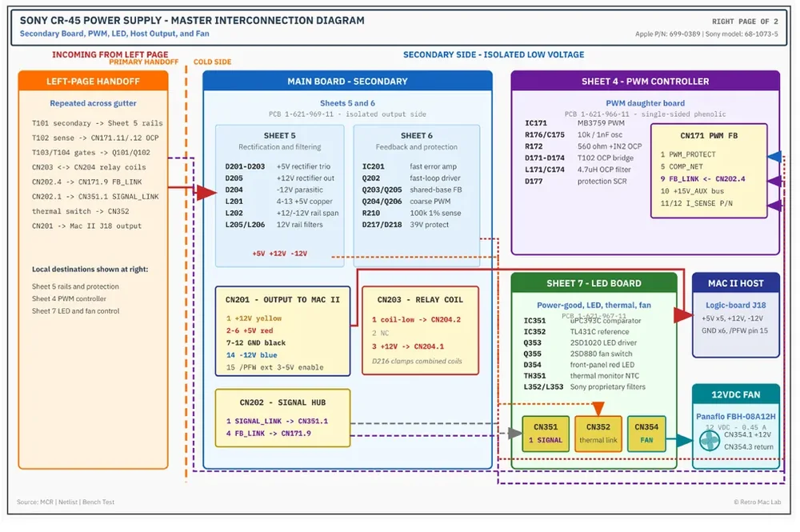Click 'MB3759 PWM' description
The width and height of the screenshot is (800, 532).
click(601, 123)
